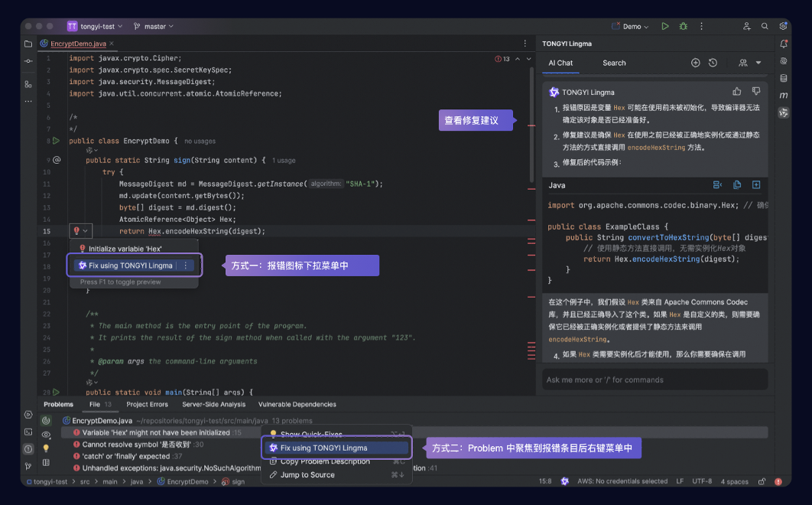The height and width of the screenshot is (505, 812).
Task: Open Code With Me add-user icon
Action: tap(746, 26)
